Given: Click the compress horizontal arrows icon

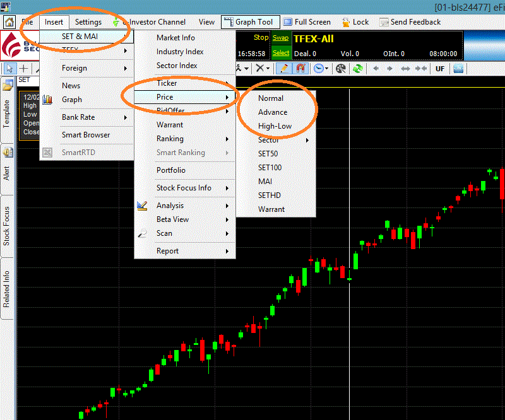Looking at the screenshot, I should 421,69.
